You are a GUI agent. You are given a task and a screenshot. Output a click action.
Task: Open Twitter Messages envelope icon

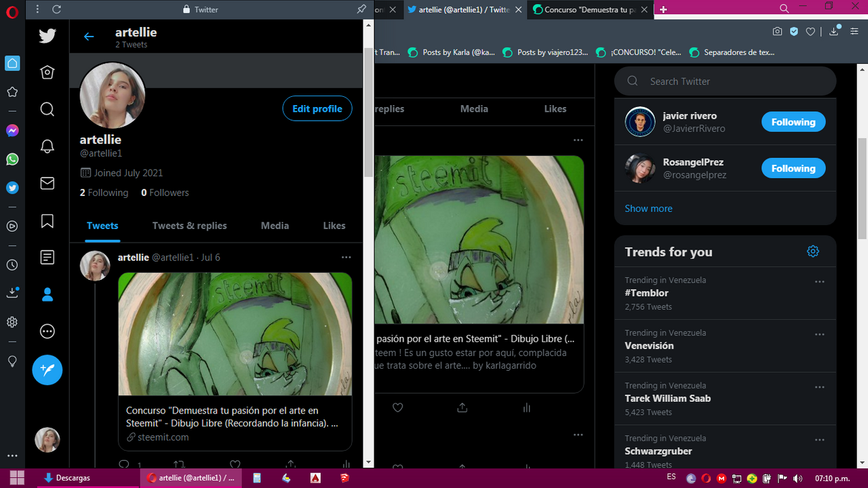pos(47,183)
